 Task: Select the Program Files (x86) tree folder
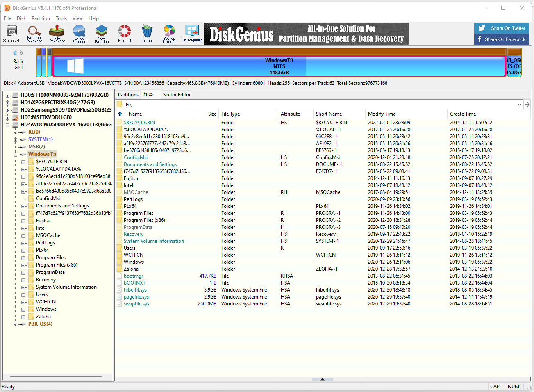[x=57, y=265]
